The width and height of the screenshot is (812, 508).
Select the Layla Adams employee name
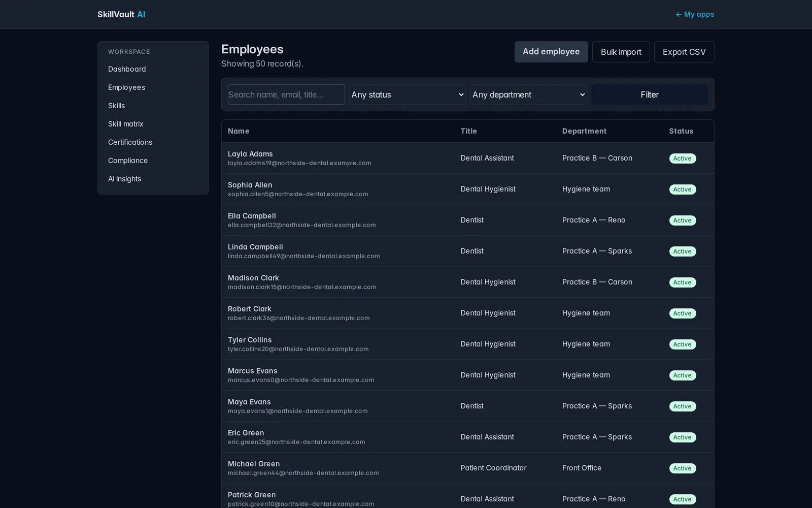250,154
